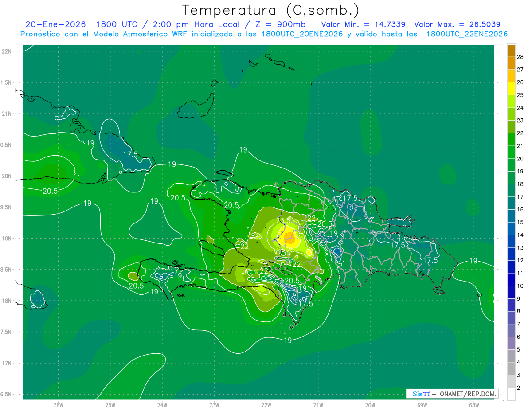This screenshot has height=411, width=532.
Task: Click the 18N latitude axis label
Action: point(7,301)
